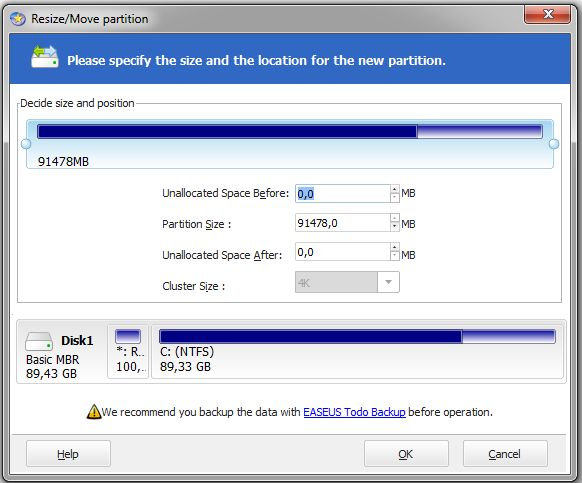This screenshot has width=582, height=483.
Task: Decrease Unallocated Space After with down arrow
Action: [395, 255]
